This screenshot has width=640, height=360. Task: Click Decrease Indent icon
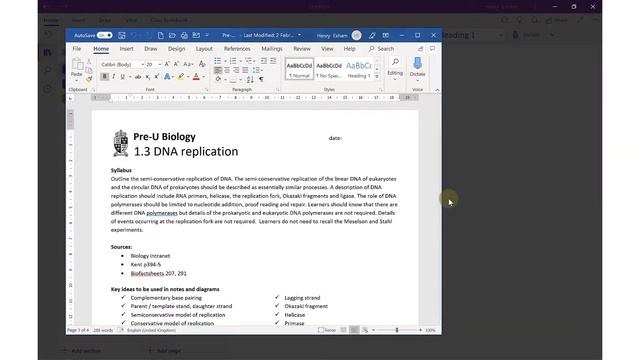[x=264, y=61]
